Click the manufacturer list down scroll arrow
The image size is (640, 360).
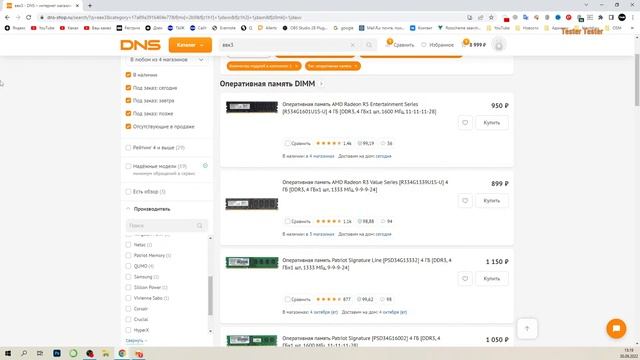211,331
